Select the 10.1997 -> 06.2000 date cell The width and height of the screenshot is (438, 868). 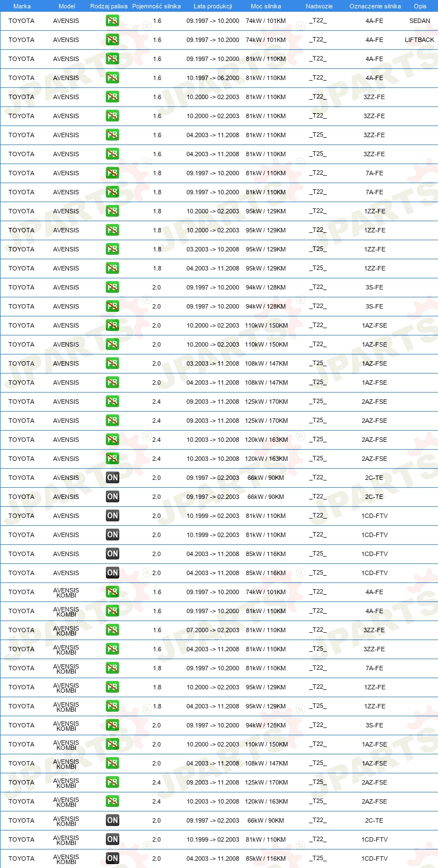coord(213,78)
